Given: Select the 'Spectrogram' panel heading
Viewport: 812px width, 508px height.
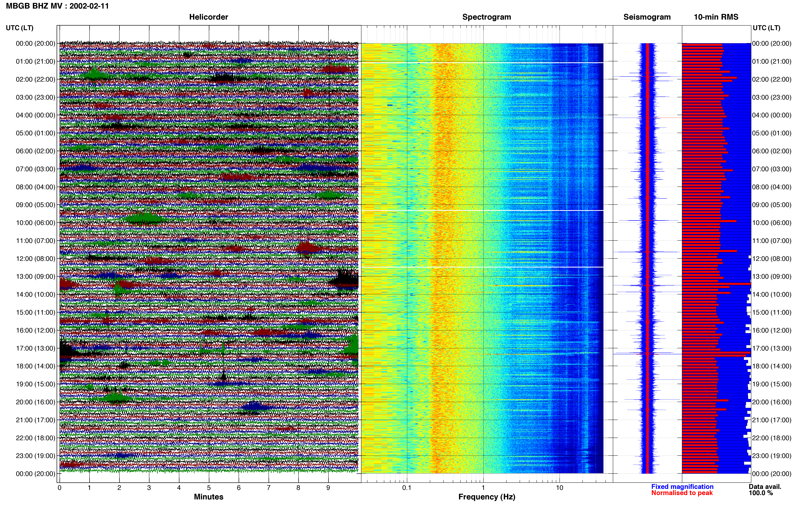Looking at the screenshot, I should click(x=487, y=17).
